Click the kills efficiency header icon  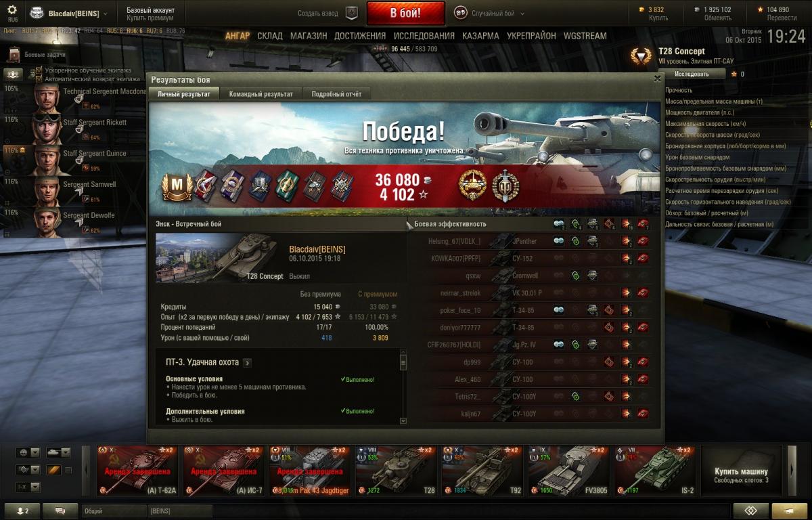643,224
